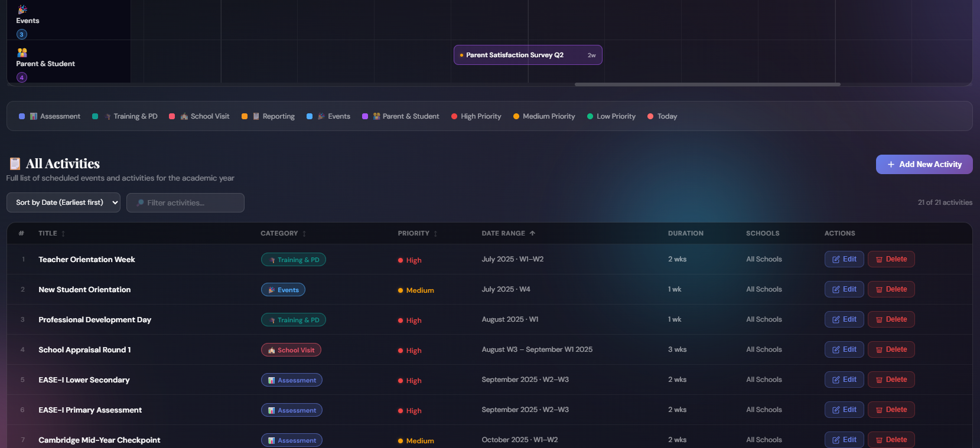Click the Events count badge showing 3

(22, 34)
